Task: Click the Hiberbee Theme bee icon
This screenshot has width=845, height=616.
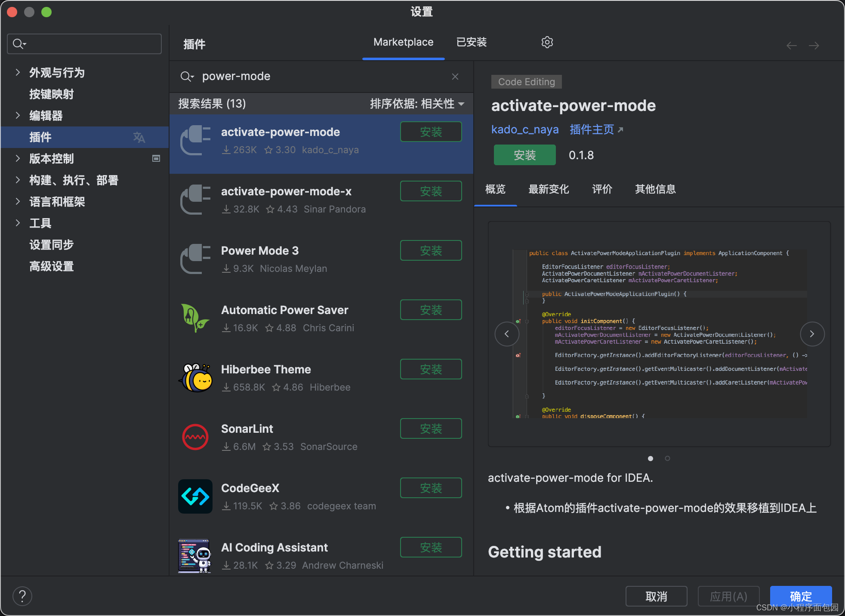Action: coord(195,378)
